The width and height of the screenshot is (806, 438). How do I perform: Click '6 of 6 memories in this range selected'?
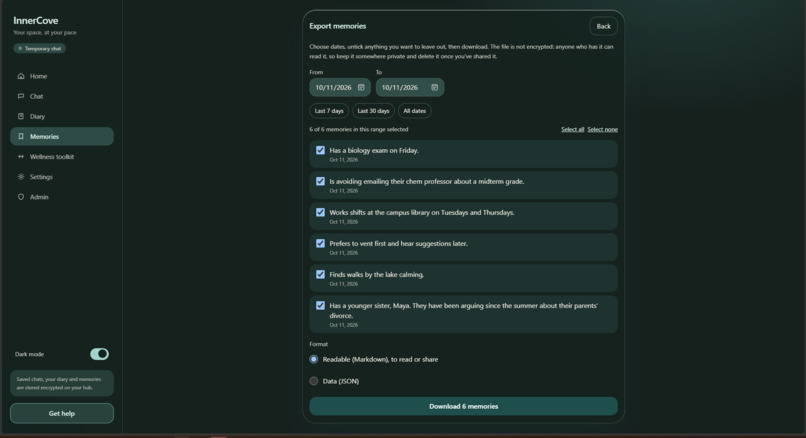[x=359, y=130]
